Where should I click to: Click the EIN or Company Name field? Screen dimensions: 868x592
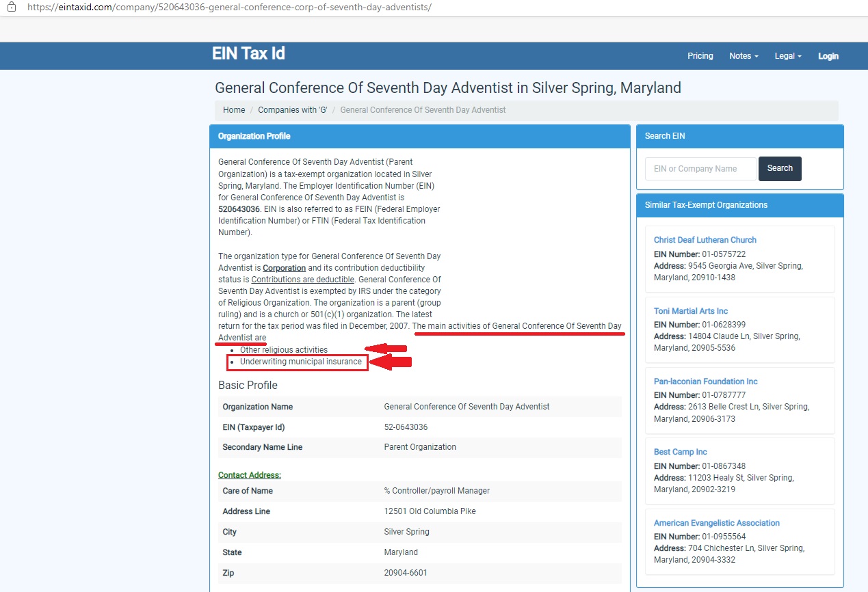(x=700, y=169)
